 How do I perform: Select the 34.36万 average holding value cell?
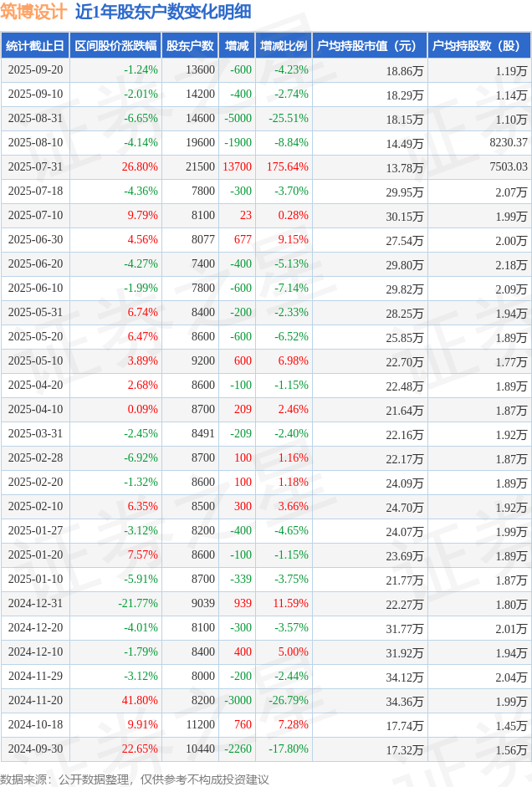pyautogui.click(x=404, y=701)
